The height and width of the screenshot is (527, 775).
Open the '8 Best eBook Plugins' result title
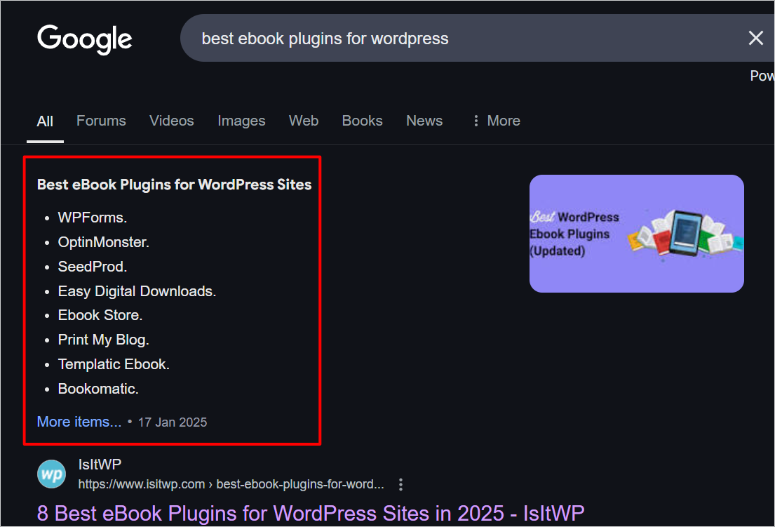[x=310, y=513]
